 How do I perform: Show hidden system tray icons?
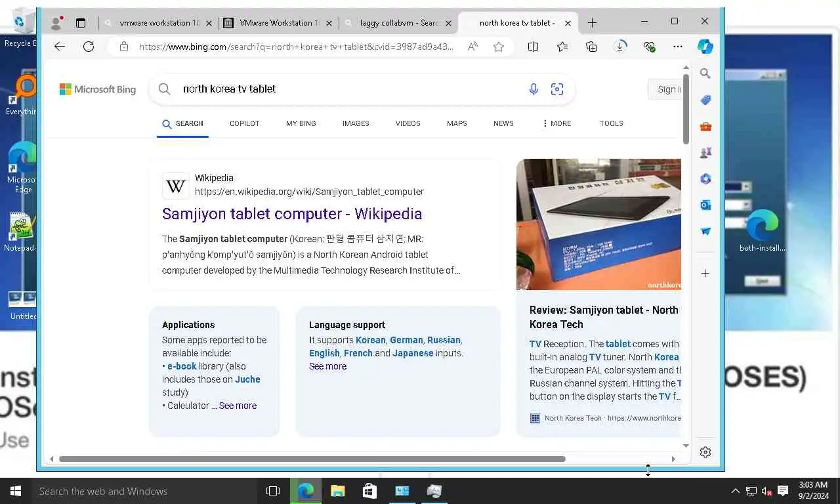(x=735, y=491)
